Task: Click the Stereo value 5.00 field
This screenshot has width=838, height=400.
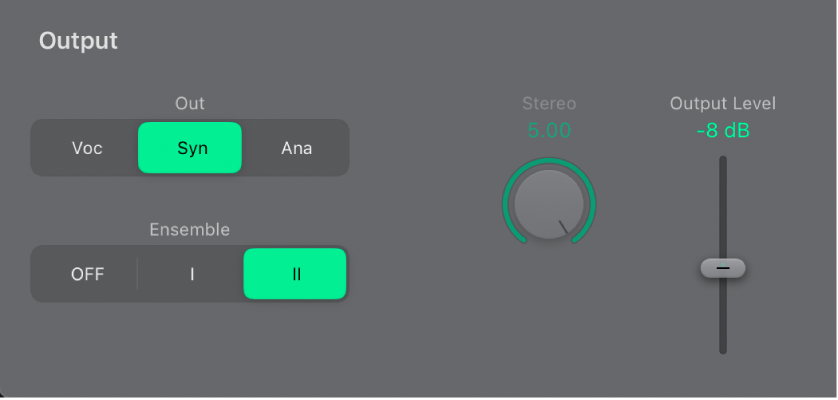Action: click(x=548, y=131)
